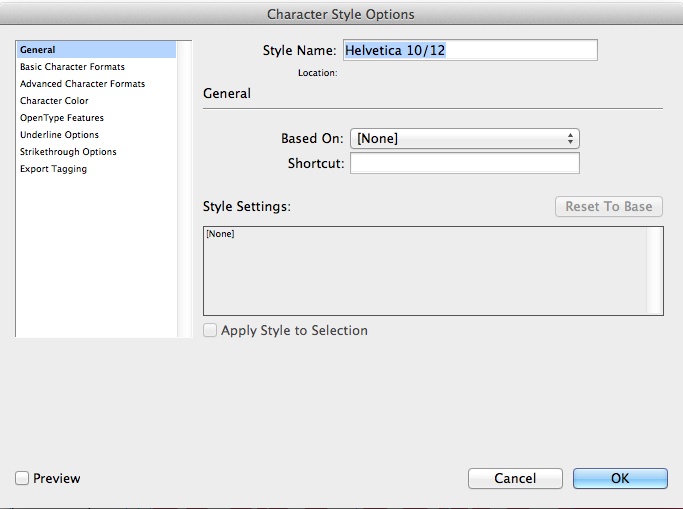Open Underline Options in the sidebar
Viewport: 683px width, 509px height.
[x=59, y=135]
